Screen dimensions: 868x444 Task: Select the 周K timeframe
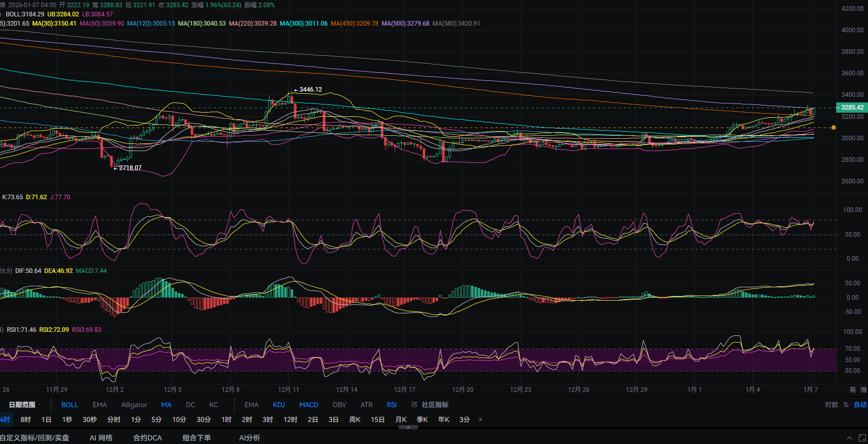(x=355, y=419)
